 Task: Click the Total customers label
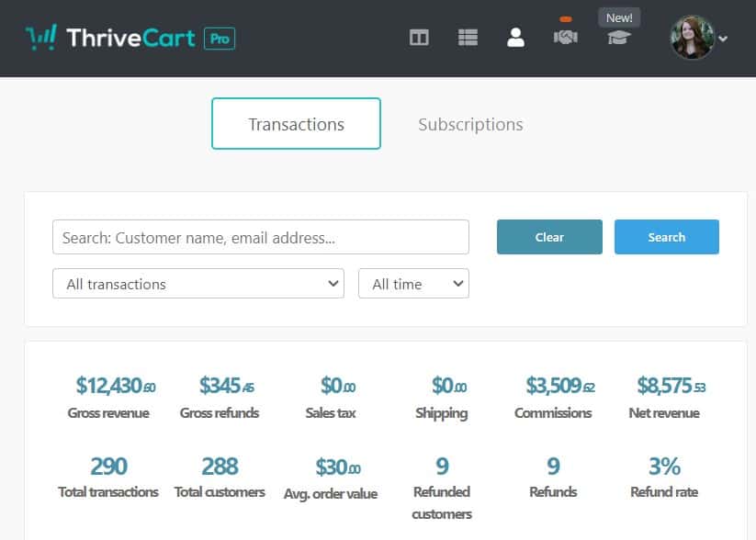point(220,492)
